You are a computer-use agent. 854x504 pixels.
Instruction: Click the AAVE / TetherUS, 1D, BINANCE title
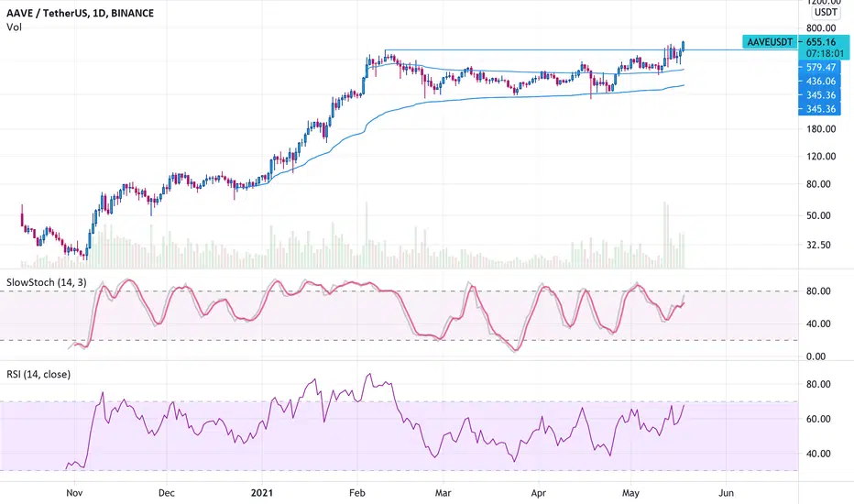click(80, 13)
